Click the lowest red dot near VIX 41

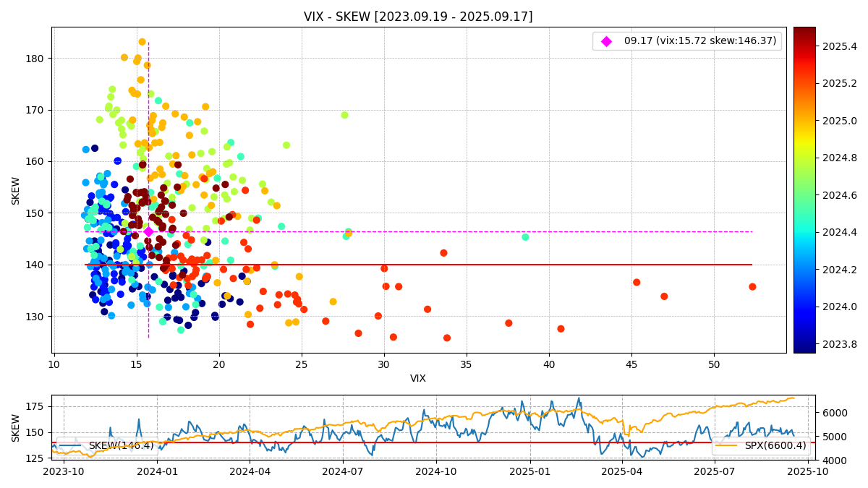[561, 329]
